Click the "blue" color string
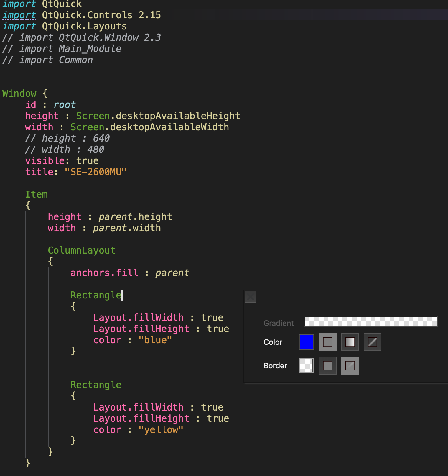This screenshot has height=476, width=448. click(155, 340)
